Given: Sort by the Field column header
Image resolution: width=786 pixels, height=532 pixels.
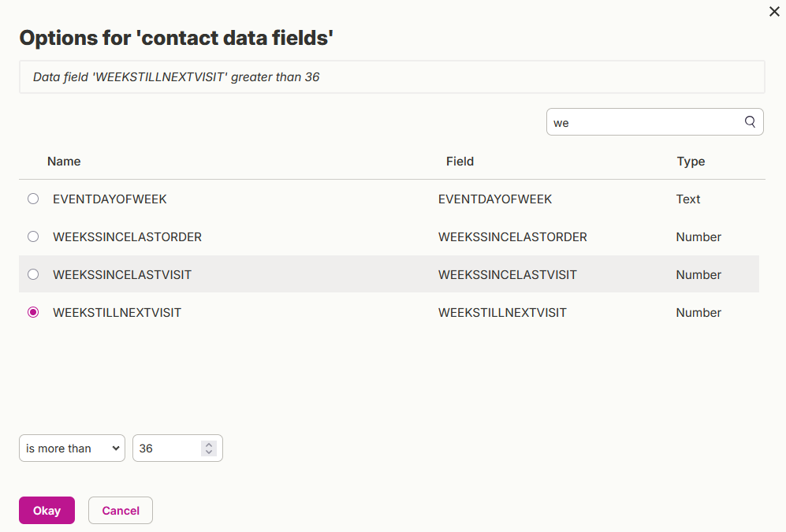Looking at the screenshot, I should click(x=460, y=162).
